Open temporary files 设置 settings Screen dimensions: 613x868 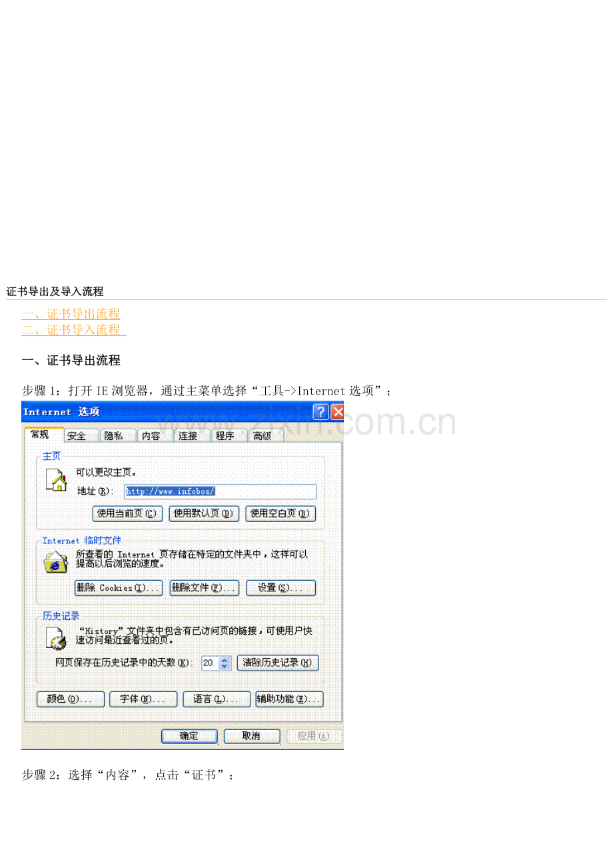[281, 588]
